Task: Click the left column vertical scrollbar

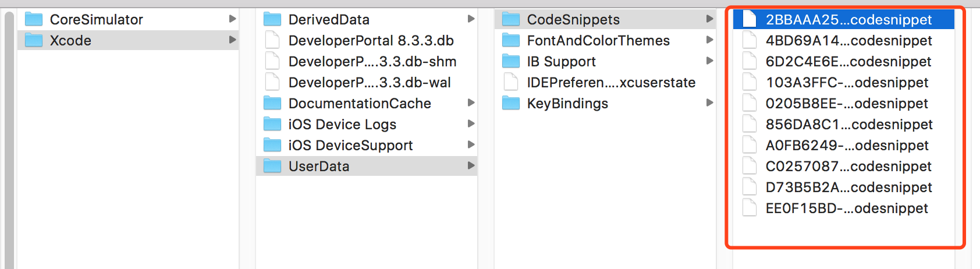Action: pos(9,140)
